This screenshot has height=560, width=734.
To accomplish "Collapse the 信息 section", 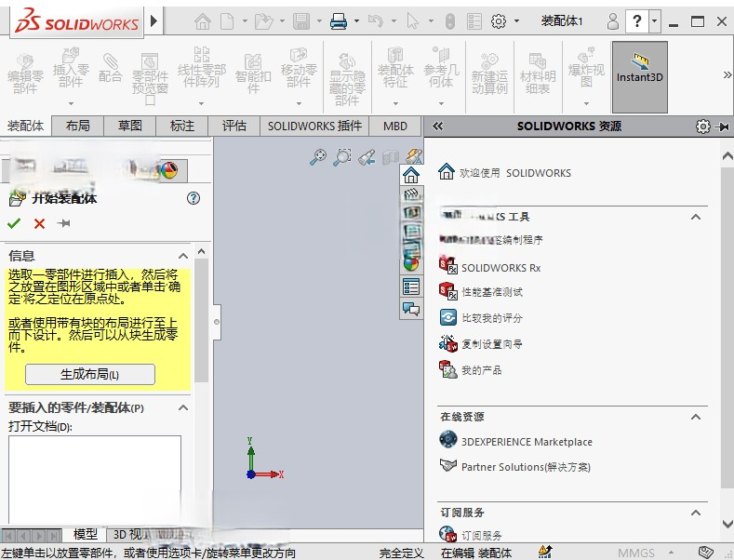I will point(183,256).
